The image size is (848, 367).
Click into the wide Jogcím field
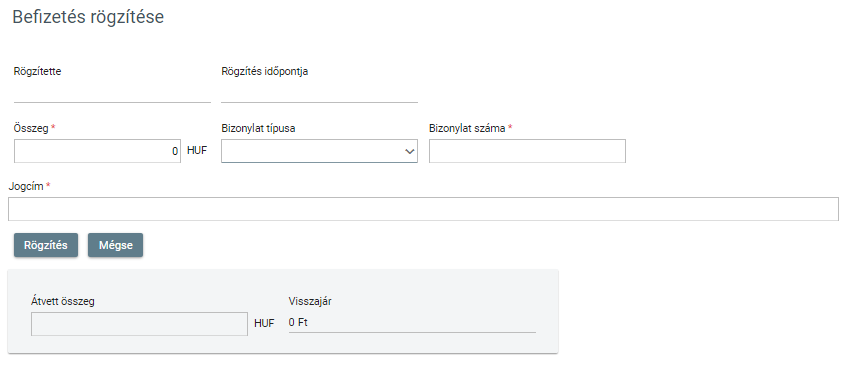click(x=423, y=209)
